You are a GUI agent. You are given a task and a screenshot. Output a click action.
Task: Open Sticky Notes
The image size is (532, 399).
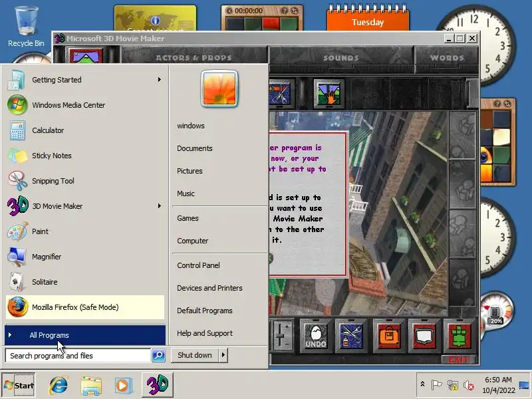click(85, 156)
